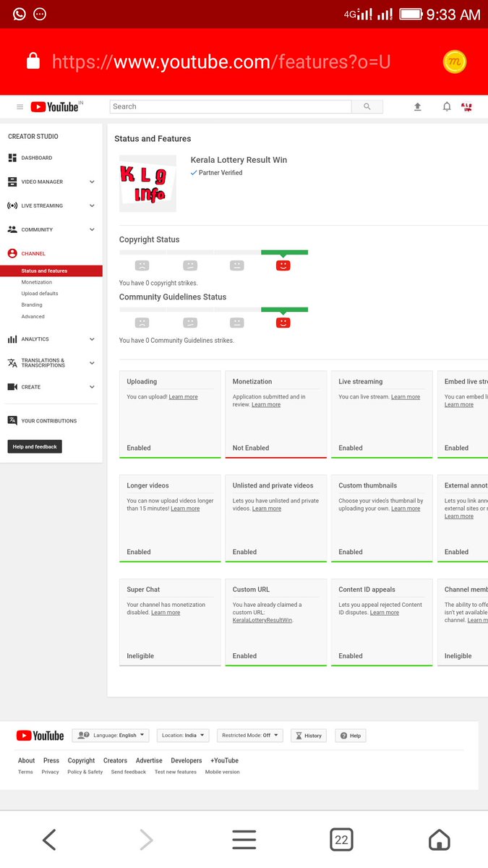Open the hamburger guide menu

pos(20,107)
